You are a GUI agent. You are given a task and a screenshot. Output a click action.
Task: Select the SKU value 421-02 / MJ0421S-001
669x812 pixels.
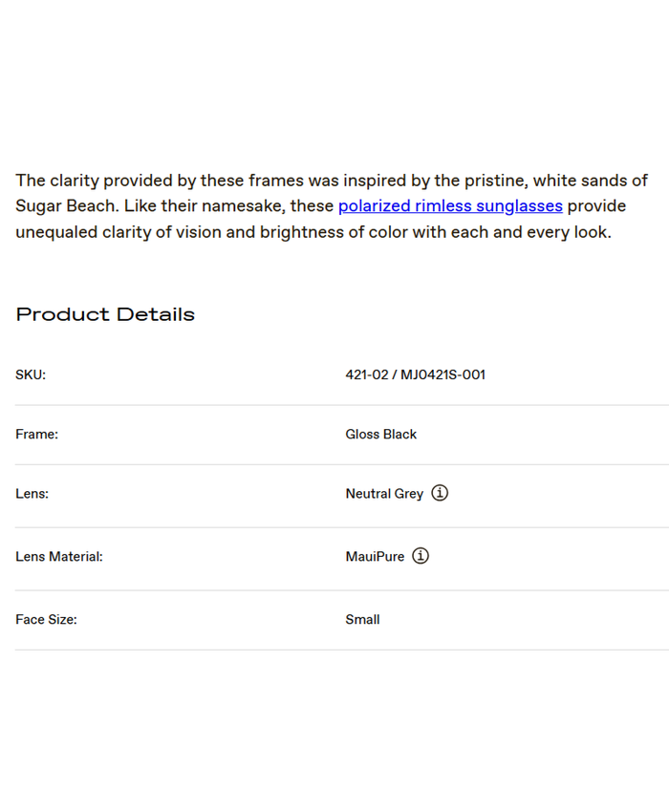tap(415, 374)
